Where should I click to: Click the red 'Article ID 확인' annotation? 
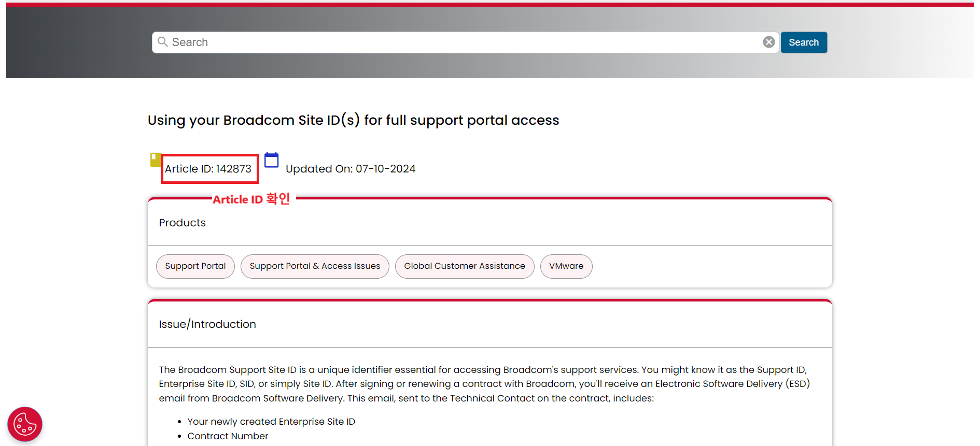251,199
